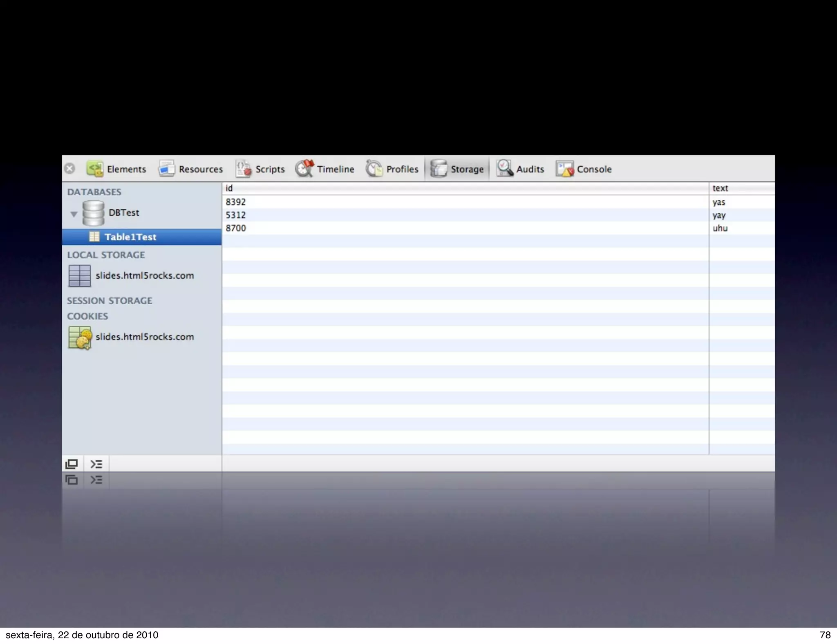Select the Table1Test table
The image size is (837, 644).
[x=130, y=237]
